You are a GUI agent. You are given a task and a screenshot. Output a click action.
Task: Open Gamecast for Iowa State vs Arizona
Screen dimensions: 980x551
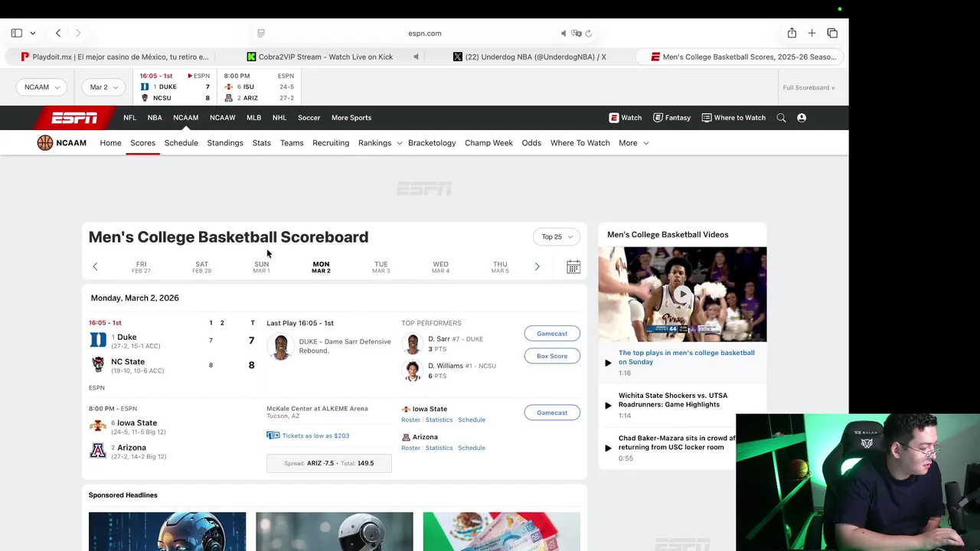tap(552, 412)
